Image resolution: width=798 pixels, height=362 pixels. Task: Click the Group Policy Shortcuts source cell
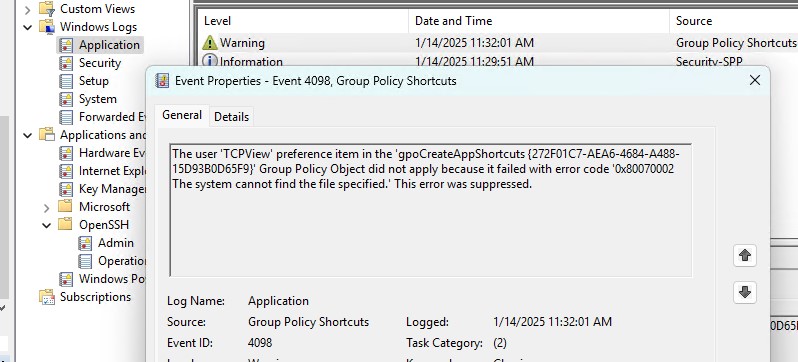coord(736,43)
